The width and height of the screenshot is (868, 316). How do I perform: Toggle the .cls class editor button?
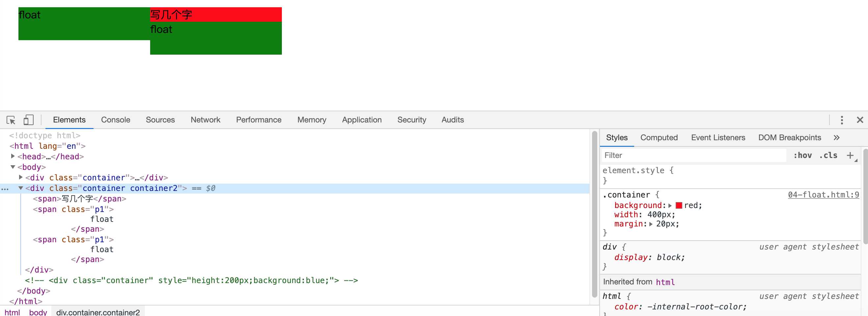point(828,155)
